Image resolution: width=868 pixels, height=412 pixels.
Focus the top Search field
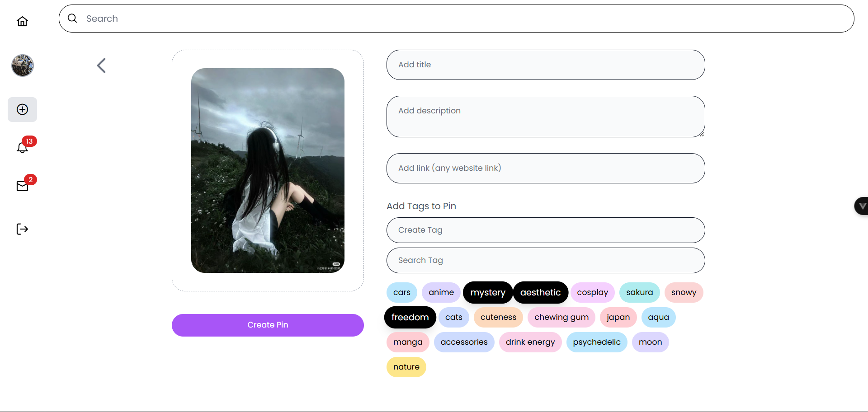[456, 19]
